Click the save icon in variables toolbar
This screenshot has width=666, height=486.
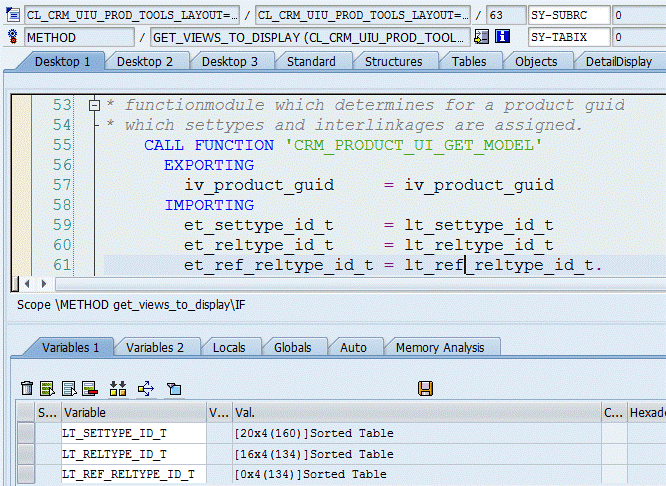pos(425,388)
